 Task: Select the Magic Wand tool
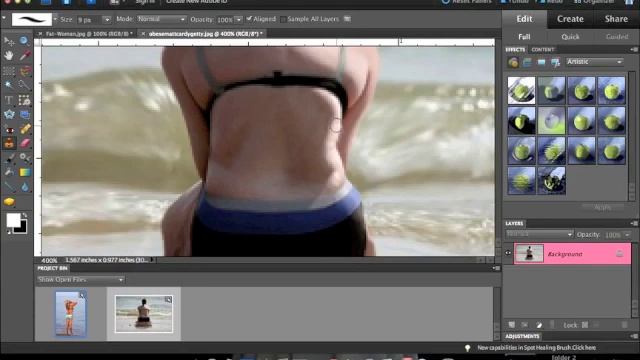point(9,85)
